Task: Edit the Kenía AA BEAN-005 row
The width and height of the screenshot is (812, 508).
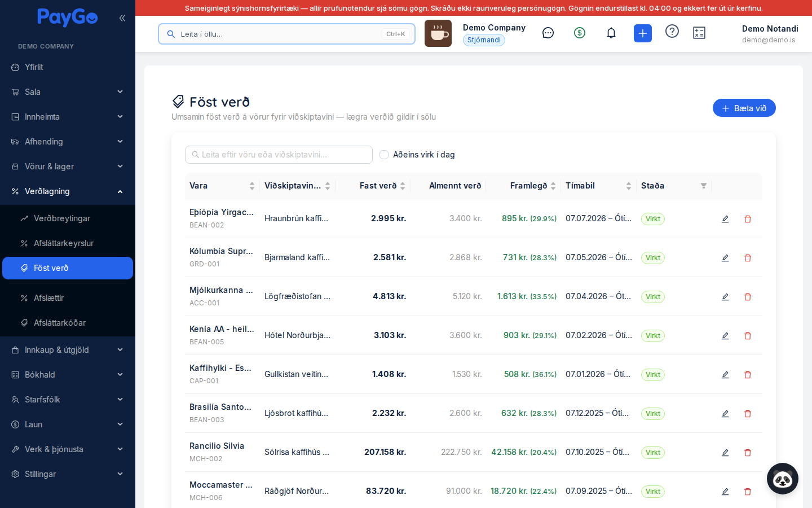Action: point(725,336)
